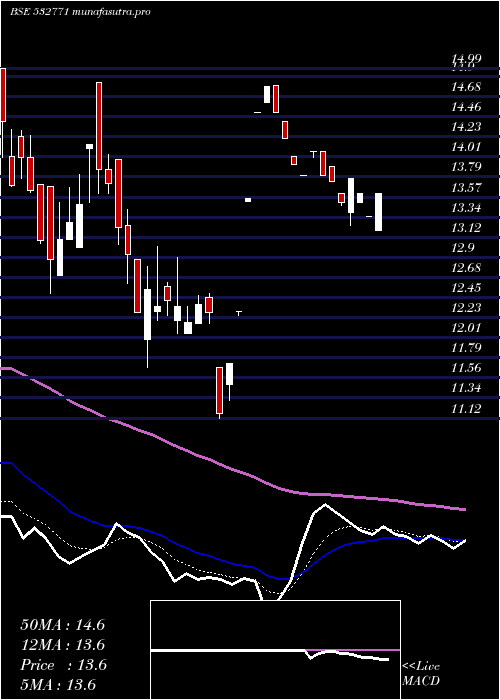Image resolution: width=500 pixels, height=700 pixels.
Task: Click the 14.46 price level label
Action: [466, 107]
